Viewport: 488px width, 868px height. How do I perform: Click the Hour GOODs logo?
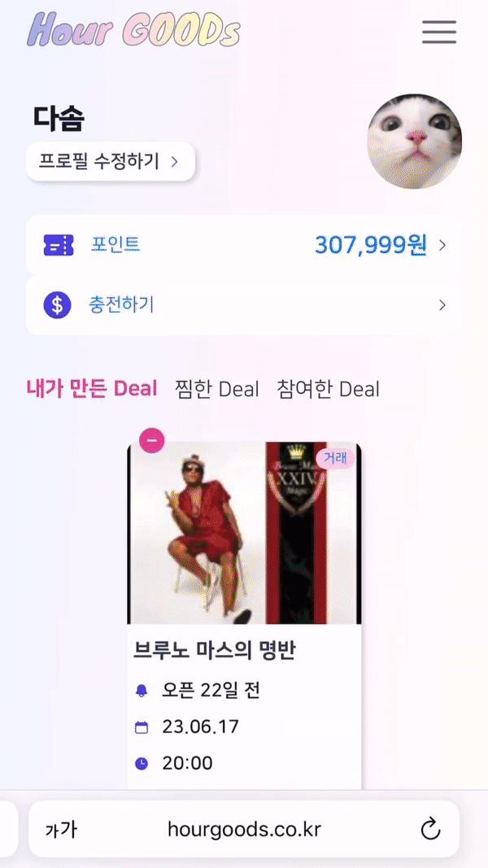tap(133, 29)
